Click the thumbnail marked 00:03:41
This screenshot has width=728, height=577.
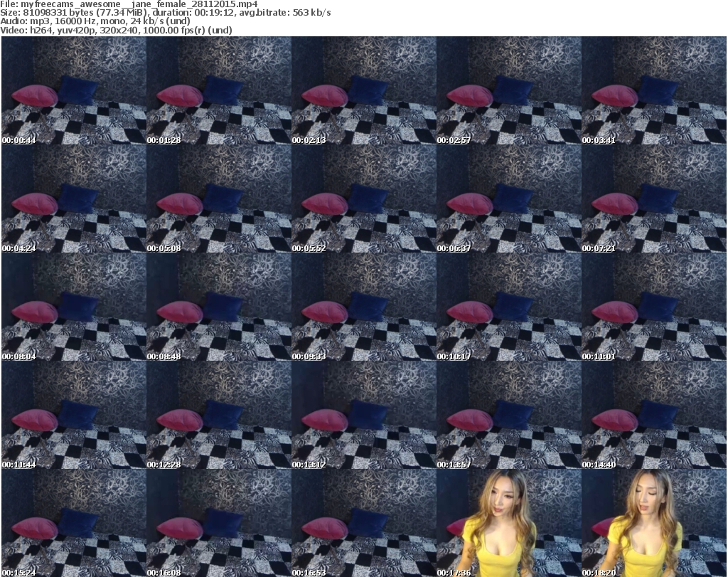pos(654,90)
